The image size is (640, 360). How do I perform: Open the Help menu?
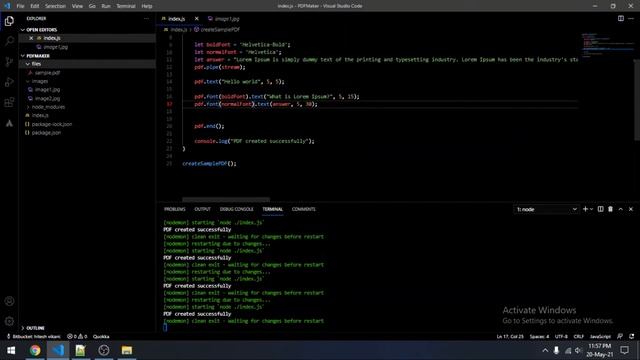(147, 6)
